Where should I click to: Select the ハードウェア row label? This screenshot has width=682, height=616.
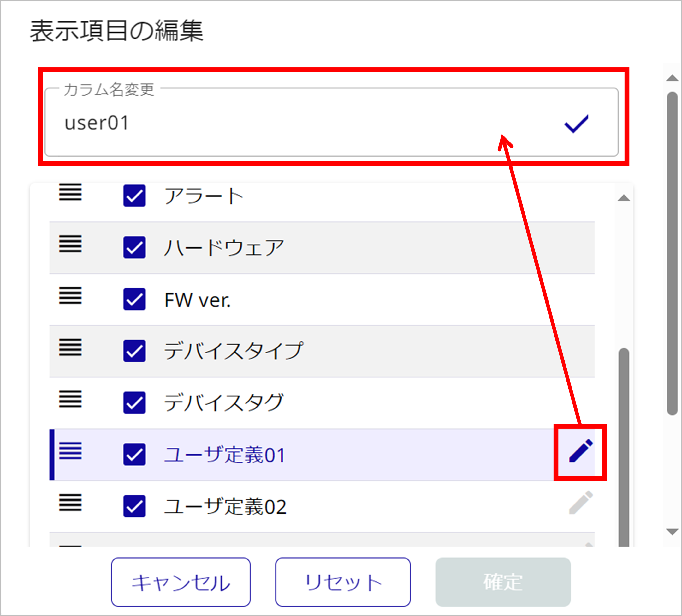click(x=224, y=248)
